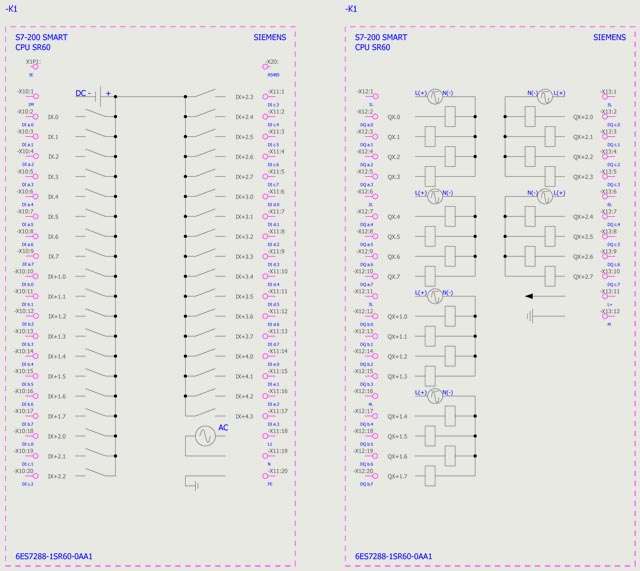Click the right module's S7-200 SMART title
Viewport: 640px width, 571px height.
381,38
